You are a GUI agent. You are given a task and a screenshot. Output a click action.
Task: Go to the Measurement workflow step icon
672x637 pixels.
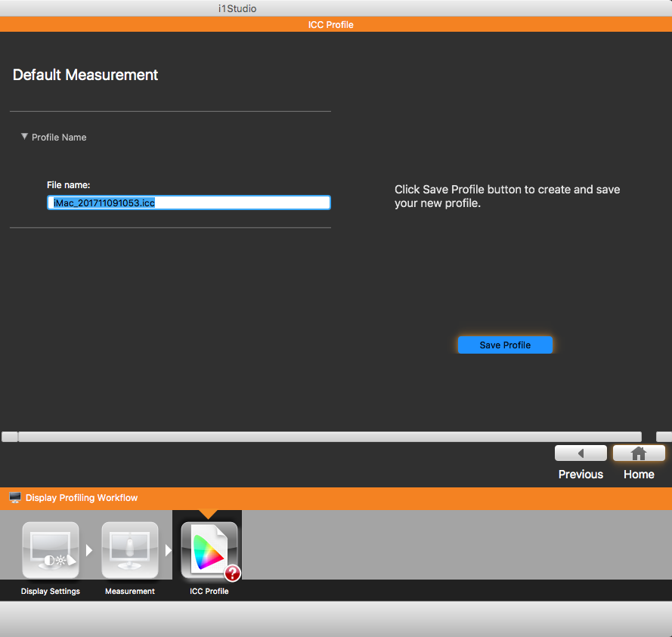[x=130, y=550]
